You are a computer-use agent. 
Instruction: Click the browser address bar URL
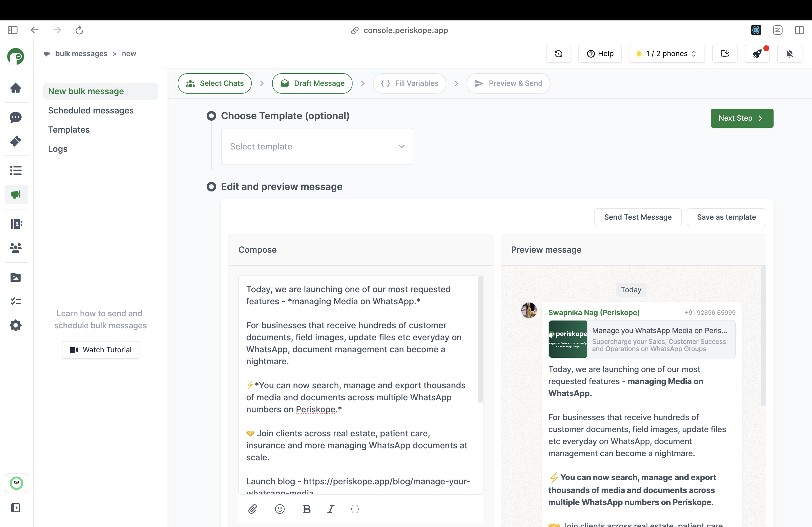tap(405, 30)
